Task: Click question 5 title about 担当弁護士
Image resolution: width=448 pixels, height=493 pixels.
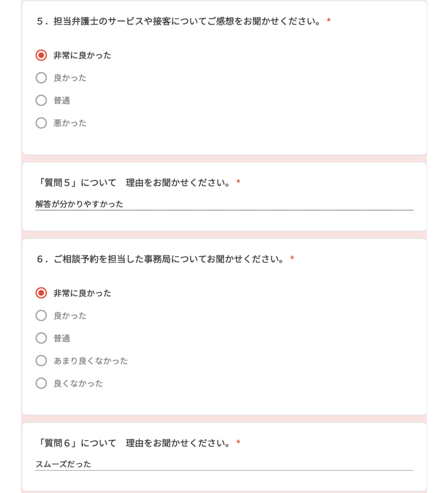Action: click(x=179, y=21)
